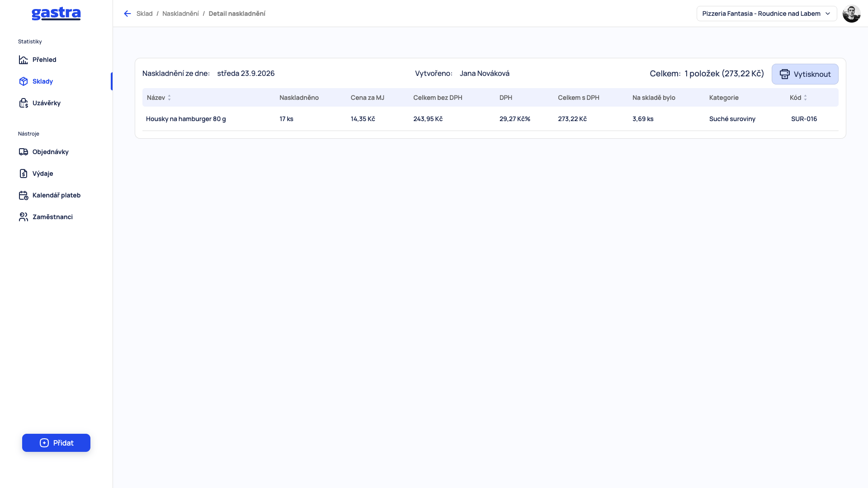Viewport: 868px width, 488px height.
Task: Click the Přehled chart icon
Action: pyautogui.click(x=24, y=60)
